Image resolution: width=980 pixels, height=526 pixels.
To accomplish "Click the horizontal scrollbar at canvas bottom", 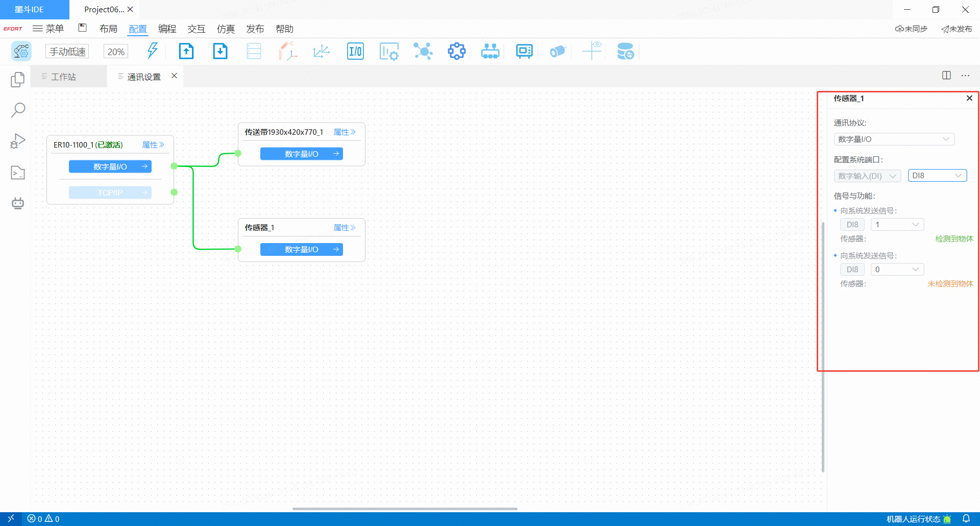I will (405, 509).
